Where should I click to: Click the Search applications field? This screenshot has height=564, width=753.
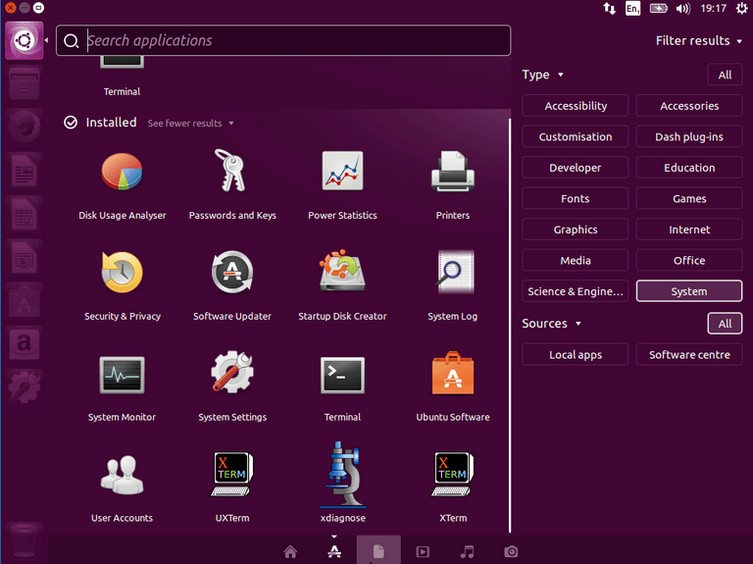coord(283,41)
